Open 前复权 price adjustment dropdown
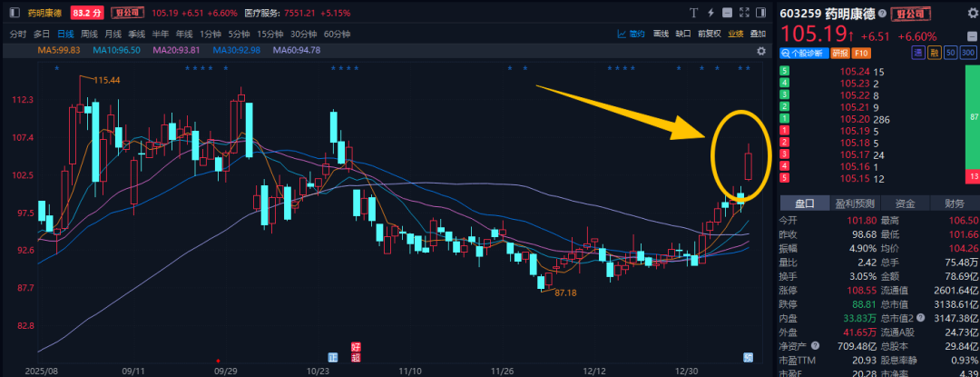Screen dimensions: 980x377 click(x=710, y=34)
